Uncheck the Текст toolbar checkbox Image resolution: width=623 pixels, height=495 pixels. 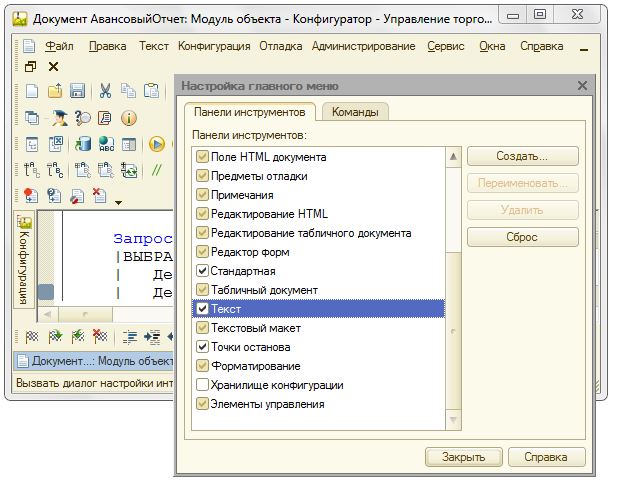click(203, 309)
